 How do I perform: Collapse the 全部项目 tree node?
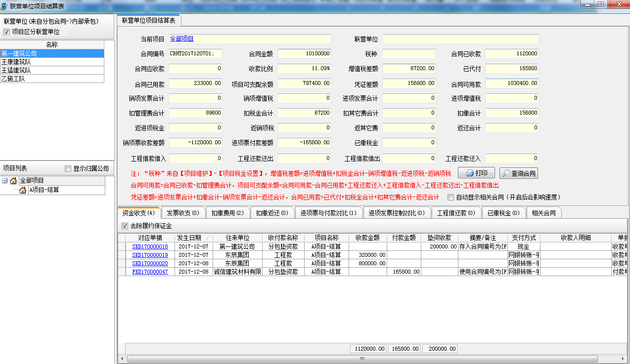[x=4, y=181]
